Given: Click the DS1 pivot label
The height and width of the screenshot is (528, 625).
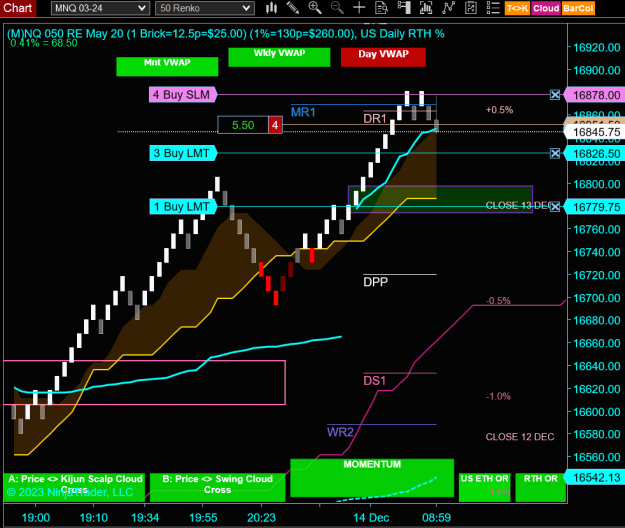Looking at the screenshot, I should [374, 381].
